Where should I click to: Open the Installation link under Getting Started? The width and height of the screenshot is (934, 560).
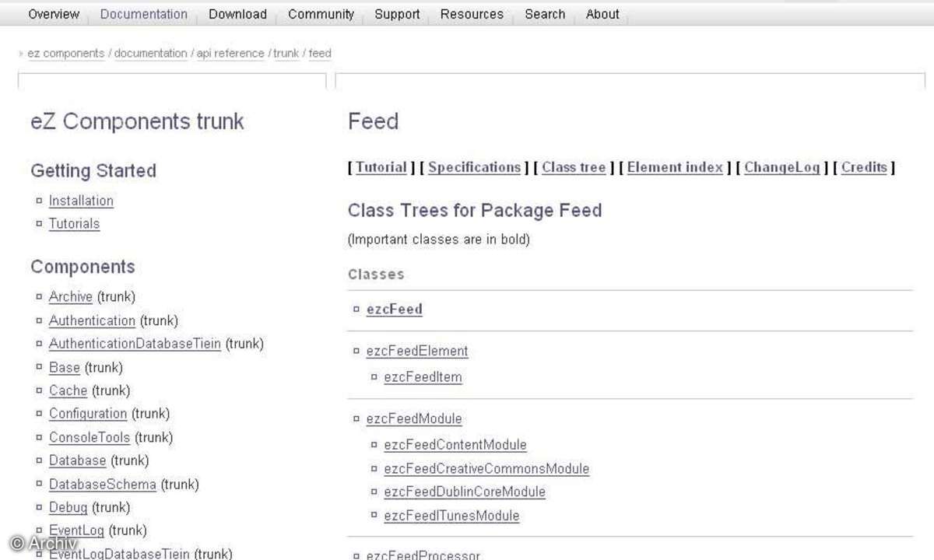pyautogui.click(x=81, y=201)
